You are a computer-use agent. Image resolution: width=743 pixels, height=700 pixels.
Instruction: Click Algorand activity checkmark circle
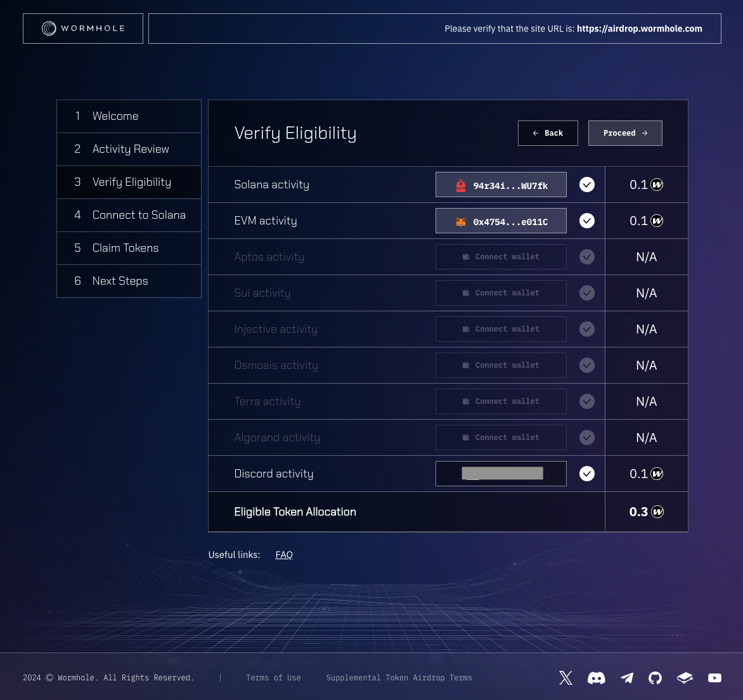pyautogui.click(x=586, y=437)
